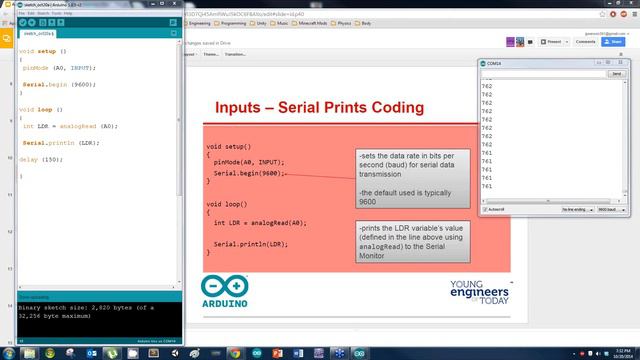Open the Arduino File menu
This screenshot has height=360, width=640.
point(21,13)
